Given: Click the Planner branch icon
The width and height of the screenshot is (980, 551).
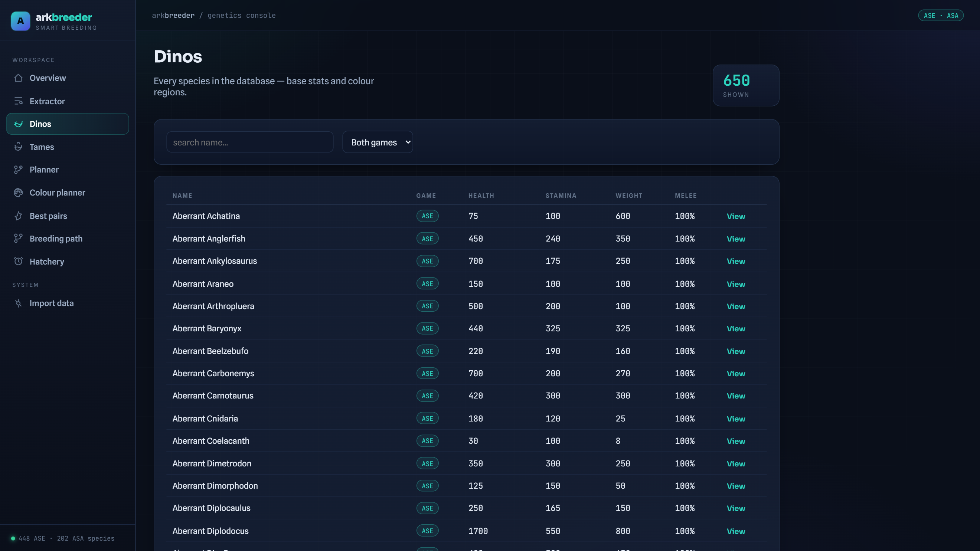Looking at the screenshot, I should tap(18, 170).
